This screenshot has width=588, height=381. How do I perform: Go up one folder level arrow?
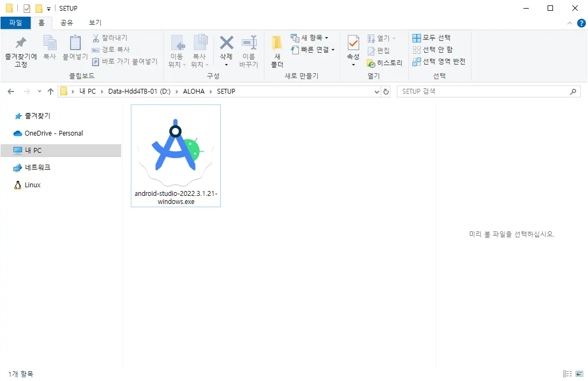click(x=51, y=91)
